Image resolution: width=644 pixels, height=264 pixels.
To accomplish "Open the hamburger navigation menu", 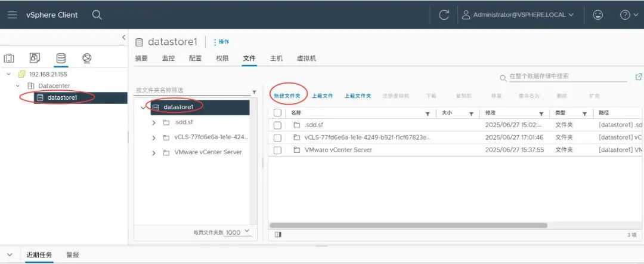I will click(x=13, y=15).
